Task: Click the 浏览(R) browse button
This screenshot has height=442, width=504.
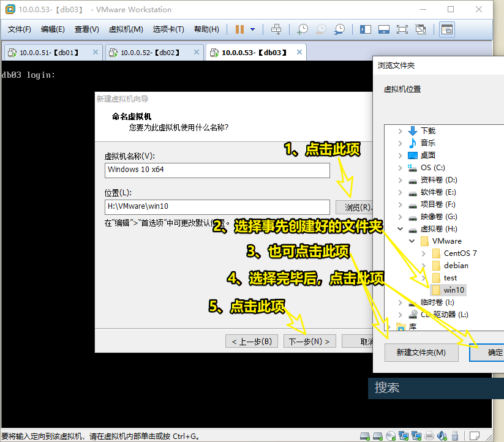Action: [354, 207]
